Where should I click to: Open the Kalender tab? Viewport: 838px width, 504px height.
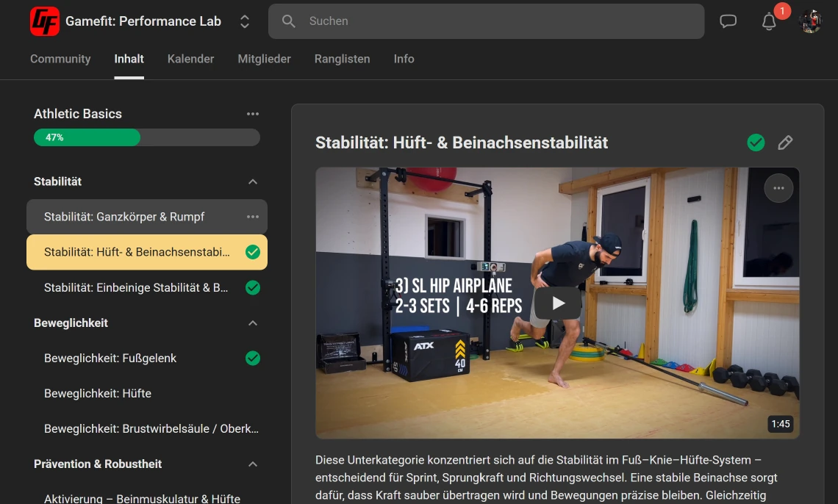click(191, 59)
